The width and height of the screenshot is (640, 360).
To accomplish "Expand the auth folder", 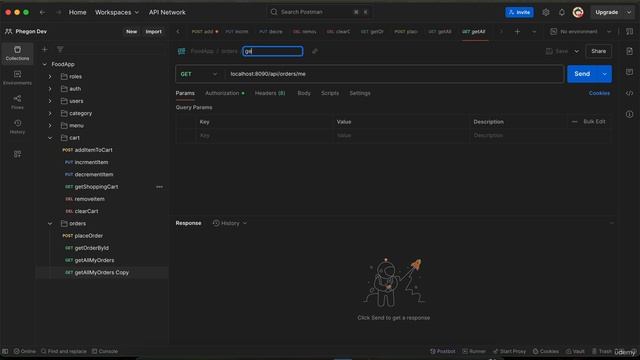I will 50,89.
